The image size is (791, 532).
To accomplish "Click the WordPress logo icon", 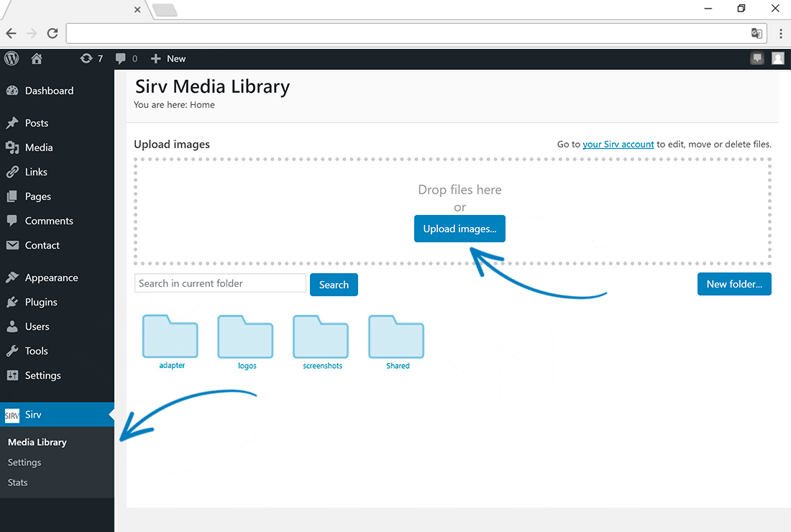I will tap(11, 58).
